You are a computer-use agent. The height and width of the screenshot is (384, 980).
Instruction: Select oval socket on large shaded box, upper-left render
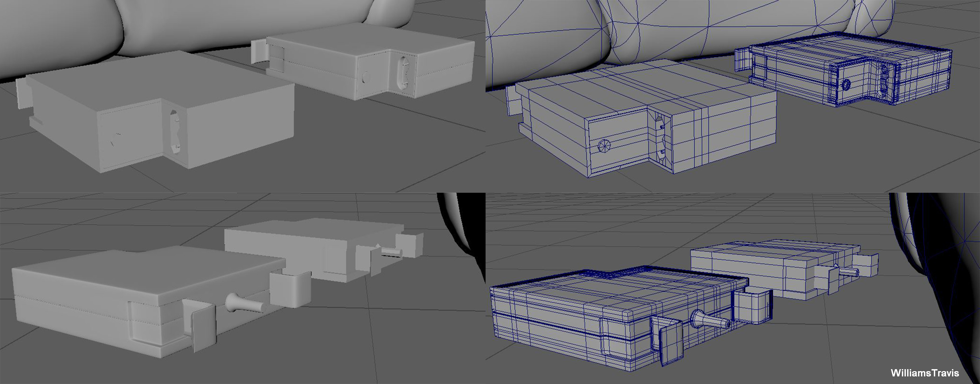point(175,132)
